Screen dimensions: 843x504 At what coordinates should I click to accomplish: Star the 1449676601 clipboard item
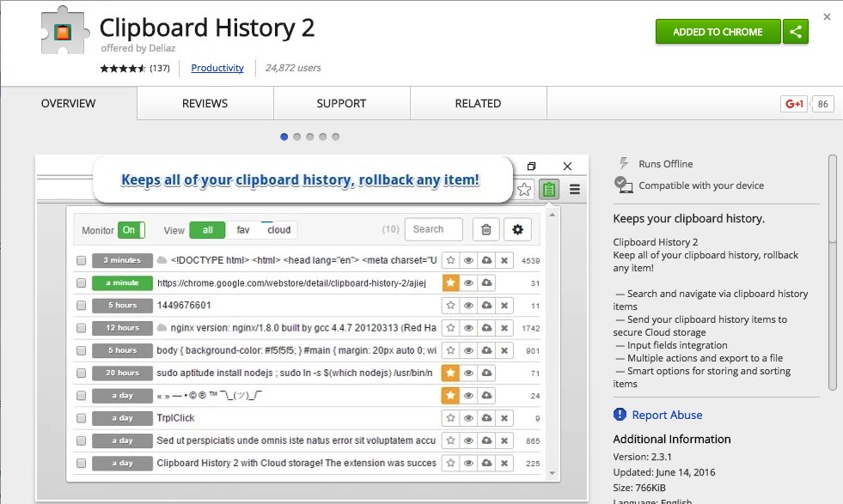click(450, 305)
